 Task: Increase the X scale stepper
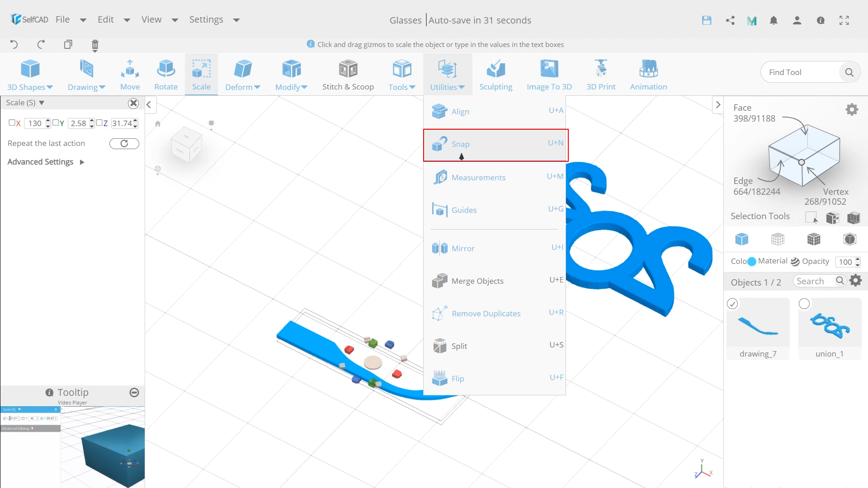(x=48, y=121)
